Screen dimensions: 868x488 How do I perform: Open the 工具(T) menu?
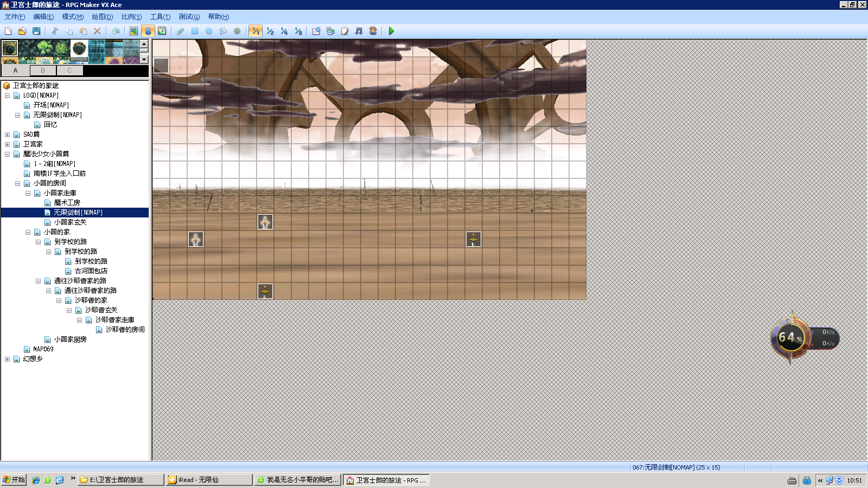click(x=160, y=17)
